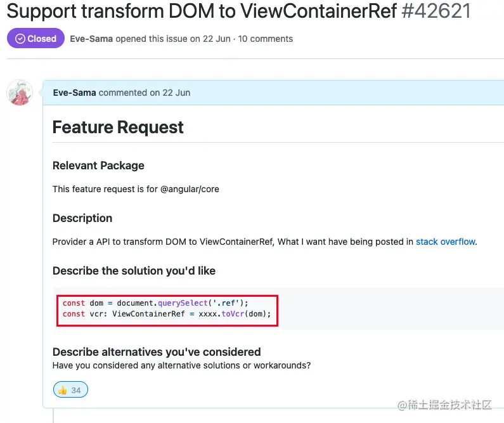Click the Eve-Sama name in the comment header

click(75, 93)
